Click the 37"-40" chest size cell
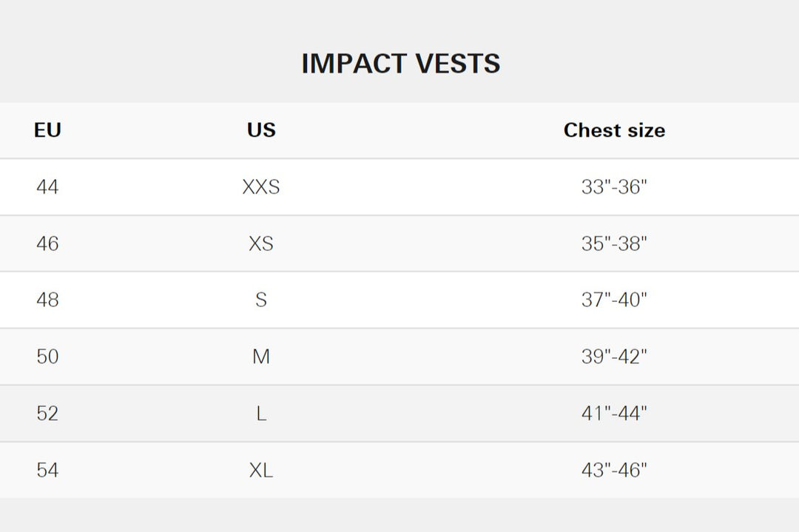 [x=614, y=300]
